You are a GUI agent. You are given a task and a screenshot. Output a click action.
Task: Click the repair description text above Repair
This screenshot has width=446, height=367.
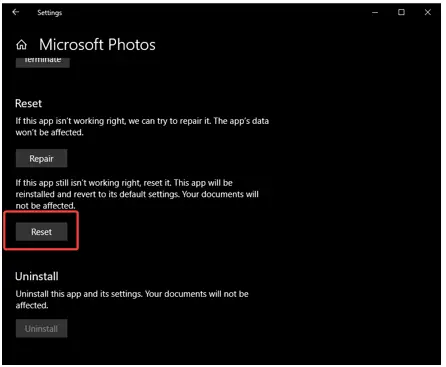coord(142,127)
